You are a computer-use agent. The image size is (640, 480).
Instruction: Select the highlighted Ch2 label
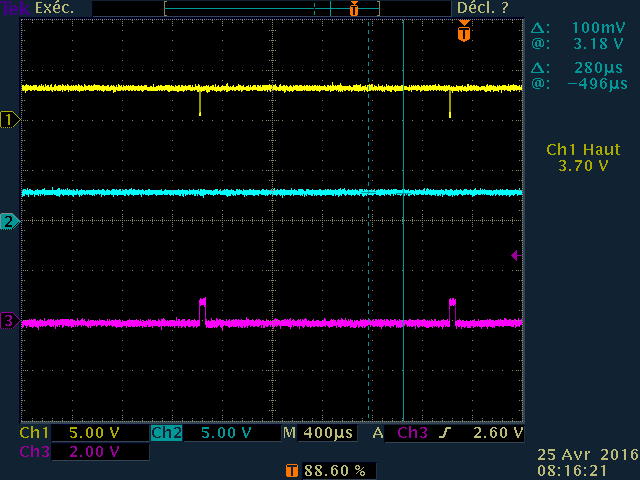[166, 433]
